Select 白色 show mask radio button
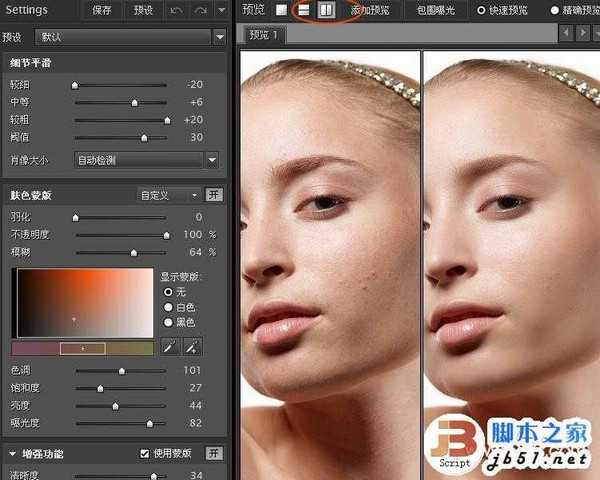This screenshot has height=480, width=600. 167,307
